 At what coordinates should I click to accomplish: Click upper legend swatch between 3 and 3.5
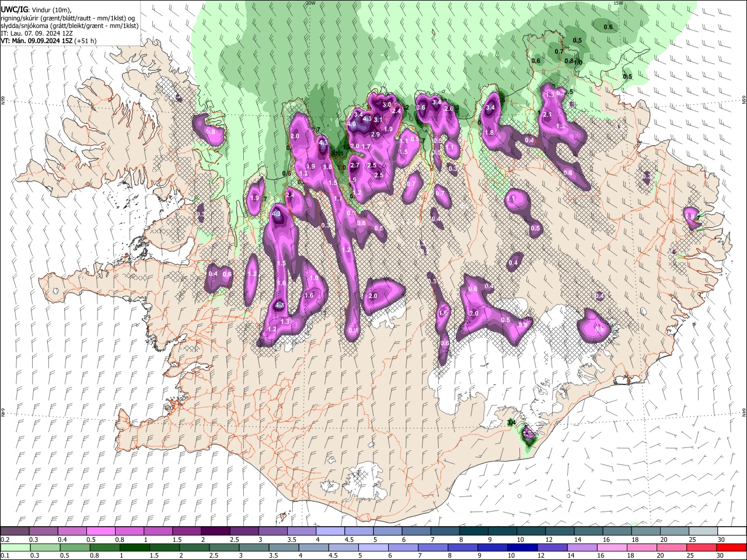(273, 531)
